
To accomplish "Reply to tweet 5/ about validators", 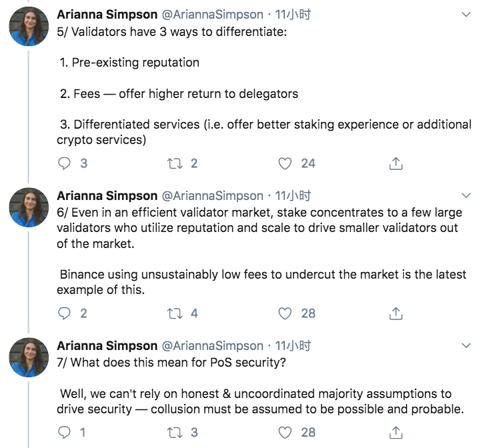I will tap(64, 163).
